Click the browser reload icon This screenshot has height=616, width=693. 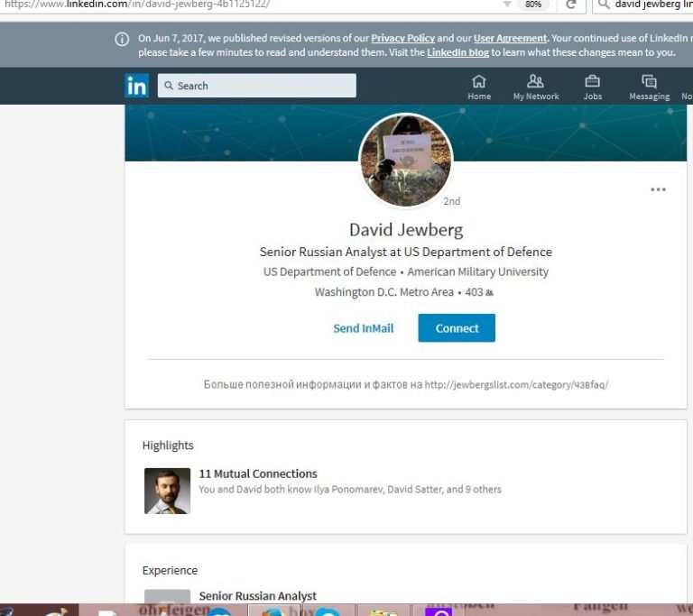(x=570, y=5)
